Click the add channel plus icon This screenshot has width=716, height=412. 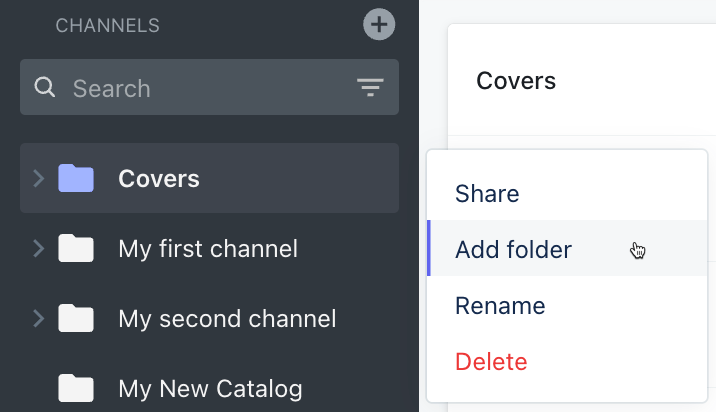[379, 25]
